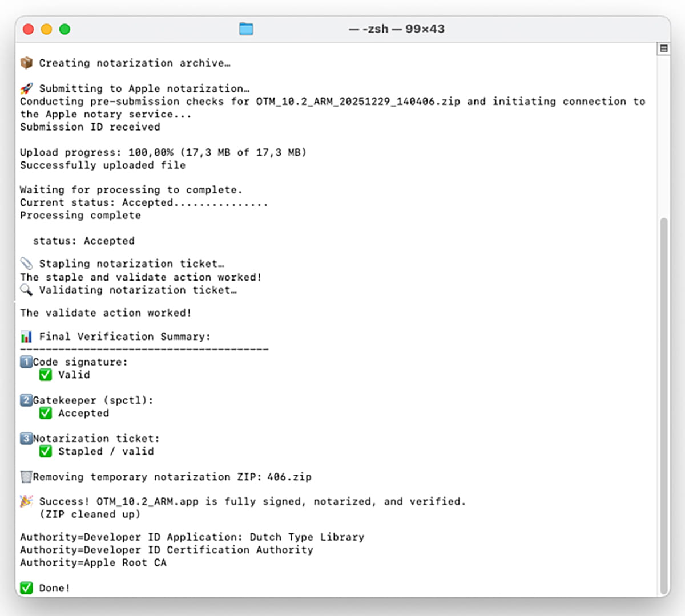Click the bar chart icon beside Final Verification Summary

tap(26, 336)
